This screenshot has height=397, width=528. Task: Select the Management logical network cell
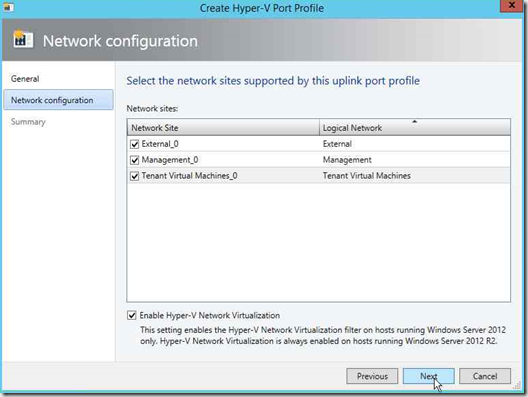[347, 160]
